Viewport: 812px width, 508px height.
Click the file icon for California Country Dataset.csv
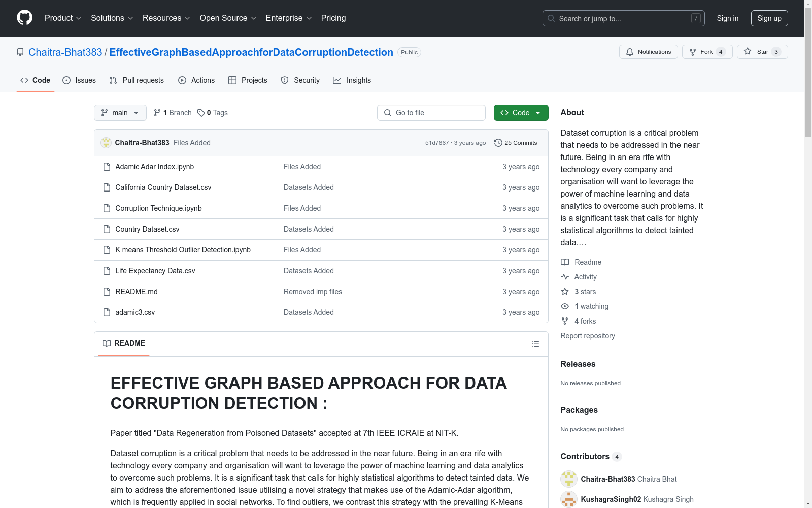(107, 187)
